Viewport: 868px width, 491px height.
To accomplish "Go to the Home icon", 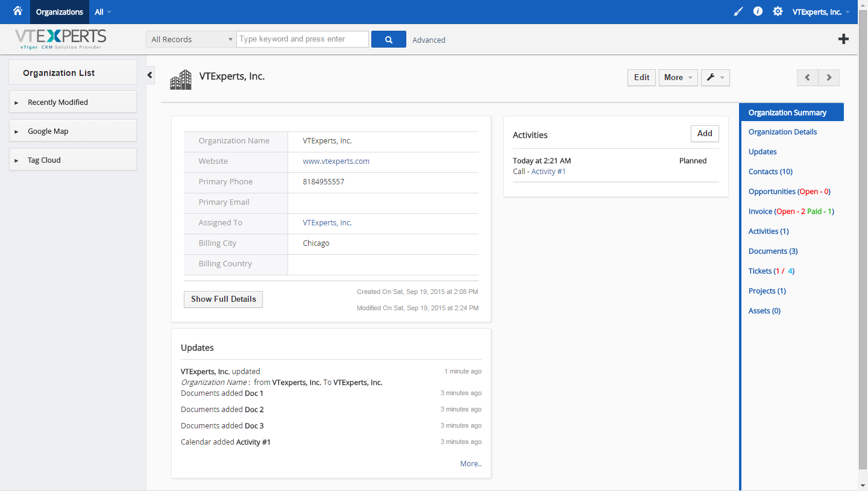I will [17, 11].
